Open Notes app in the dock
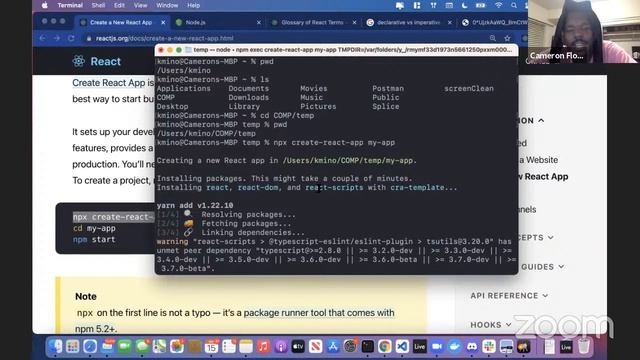 246,347
